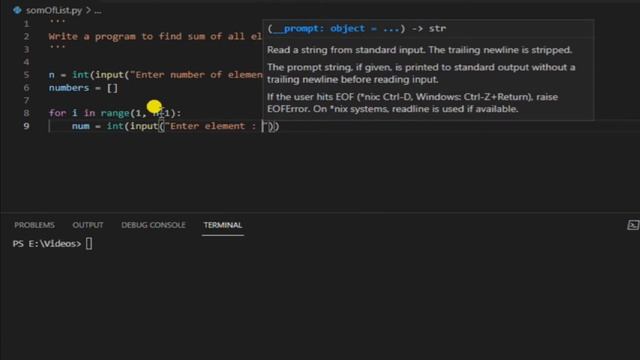
Task: Click line number 5 in the gutter
Action: pyautogui.click(x=26, y=75)
